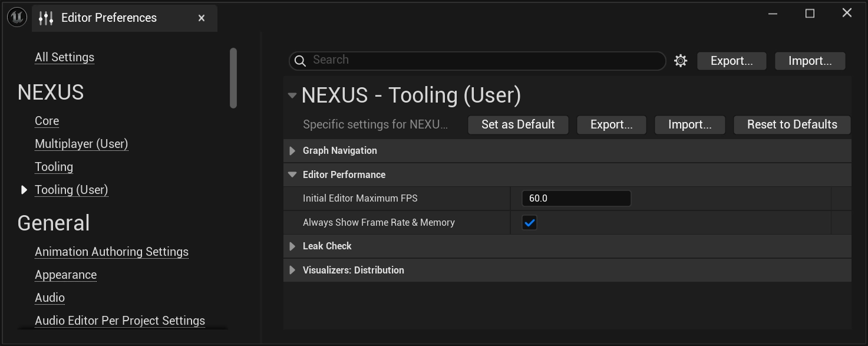Disable Always Show Frame Rate & Memory
Image resolution: width=868 pixels, height=346 pixels.
[x=529, y=222]
